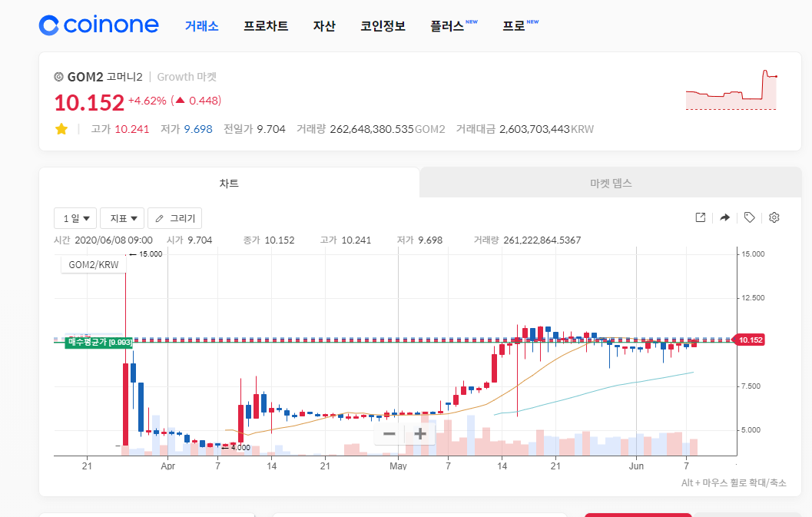
Task: Click the +4.62% change text
Action: click(147, 101)
